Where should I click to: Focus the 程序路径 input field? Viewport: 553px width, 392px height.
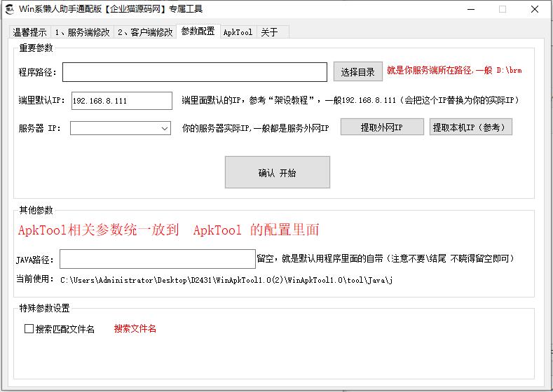[x=195, y=72]
